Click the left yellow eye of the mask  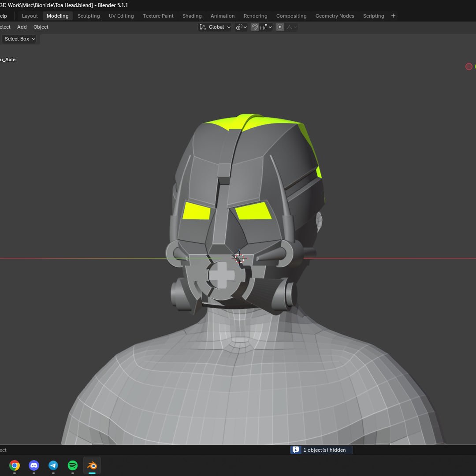(197, 211)
